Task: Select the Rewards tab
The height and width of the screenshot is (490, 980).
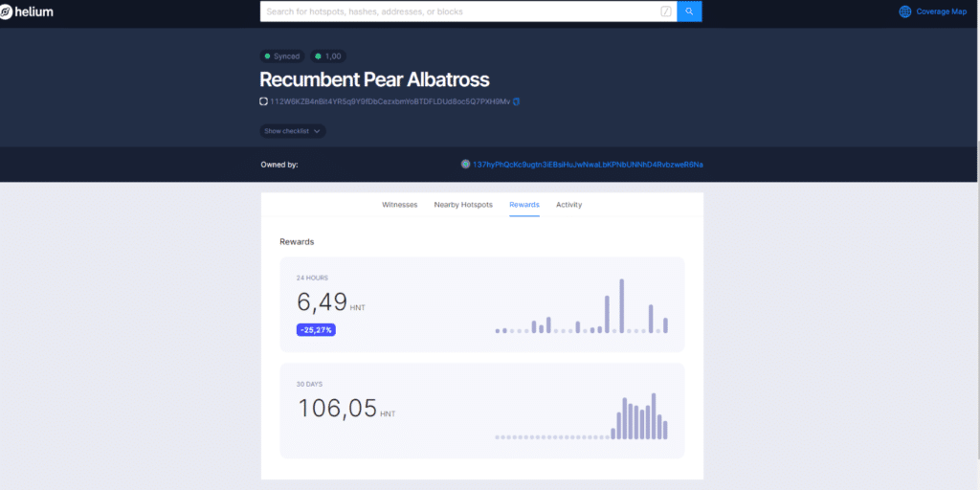Action: tap(524, 205)
